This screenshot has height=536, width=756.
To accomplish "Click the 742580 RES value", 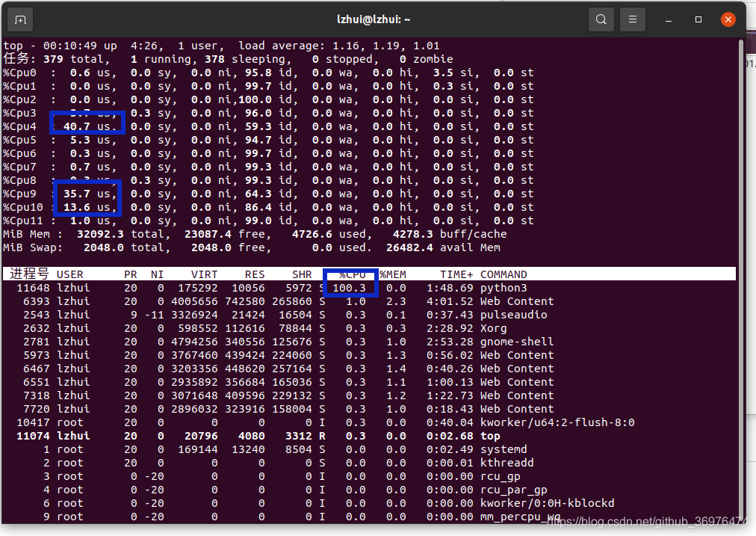I will coord(244,301).
